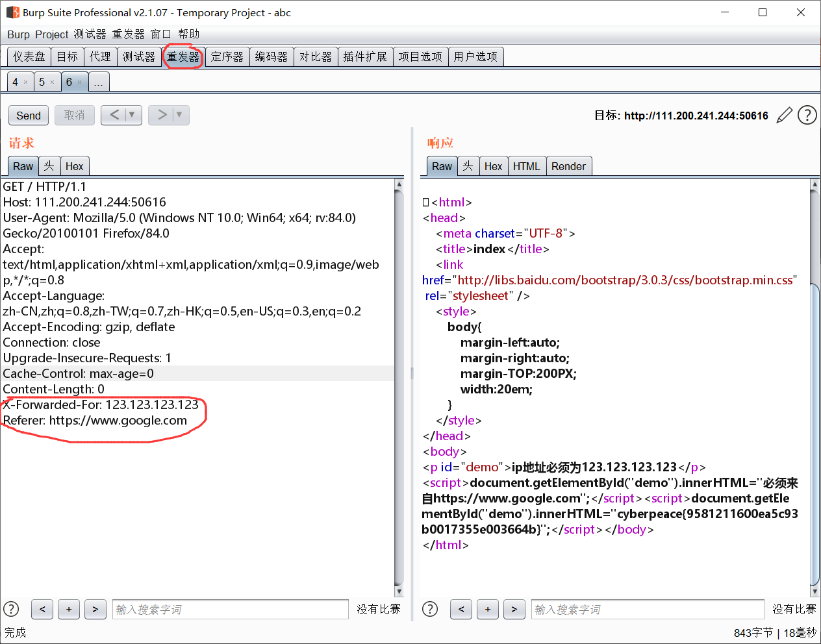Open the 重发器 menu in menu bar
821x644 pixels.
tap(128, 34)
